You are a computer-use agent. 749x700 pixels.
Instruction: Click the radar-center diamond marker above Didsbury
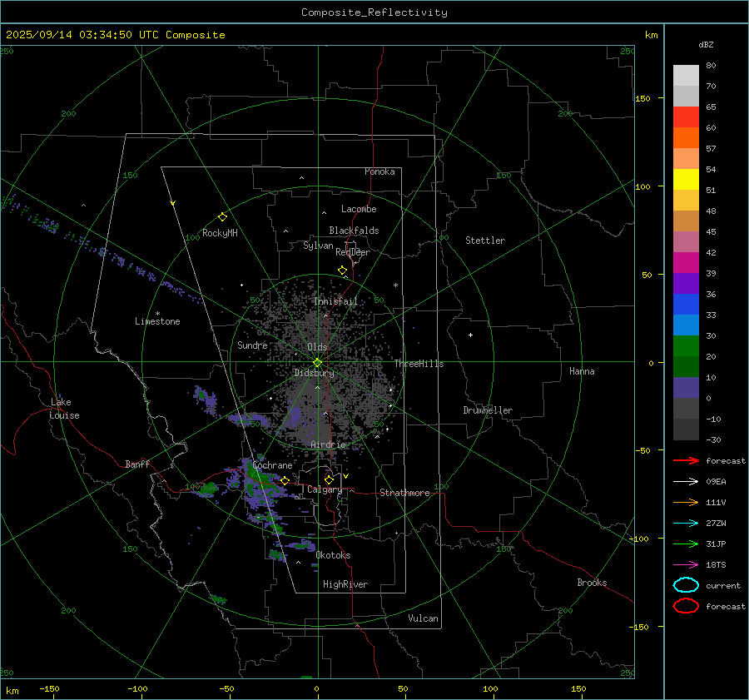(x=318, y=363)
